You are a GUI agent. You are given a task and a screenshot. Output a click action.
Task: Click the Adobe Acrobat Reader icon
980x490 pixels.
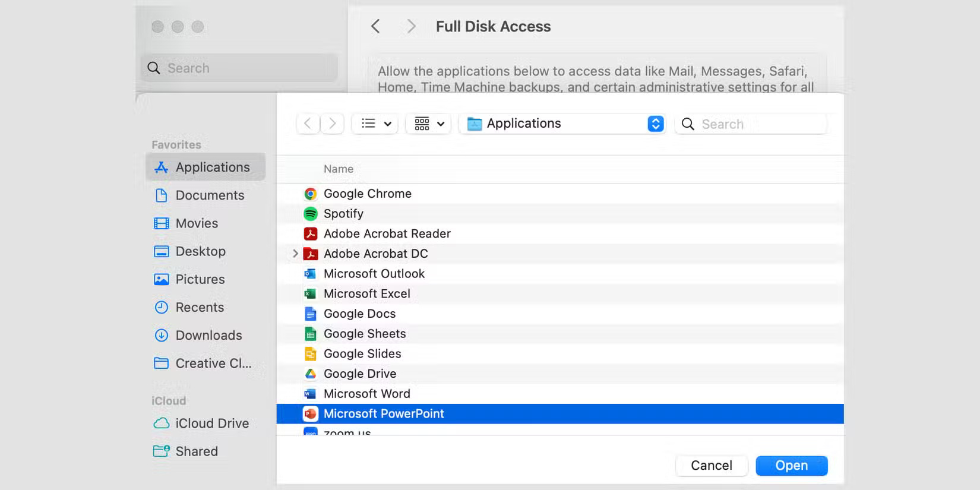click(310, 234)
